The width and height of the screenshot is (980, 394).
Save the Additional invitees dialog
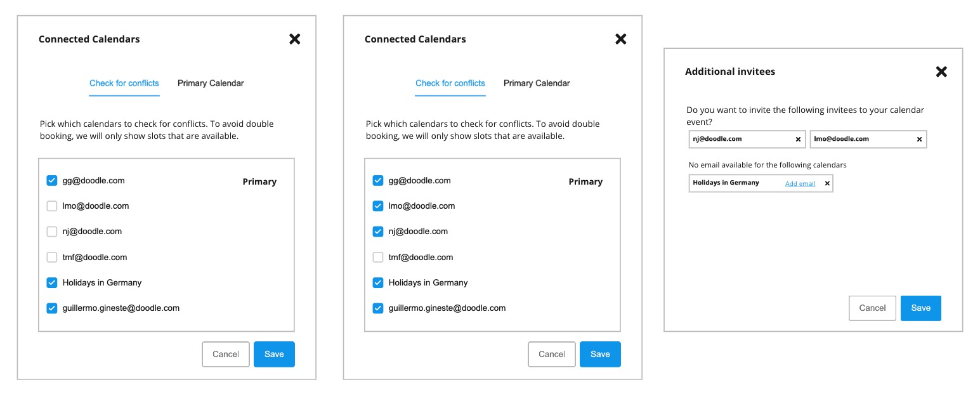(x=920, y=308)
